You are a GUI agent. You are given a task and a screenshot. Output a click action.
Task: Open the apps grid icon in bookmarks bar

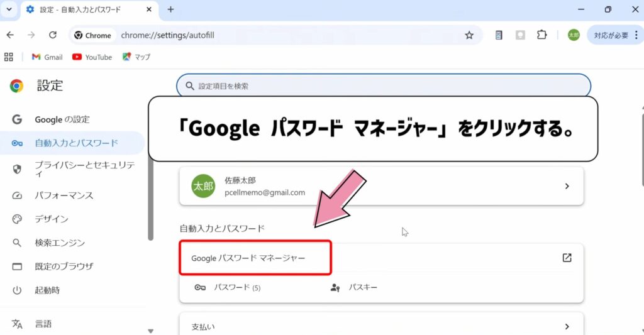point(9,57)
